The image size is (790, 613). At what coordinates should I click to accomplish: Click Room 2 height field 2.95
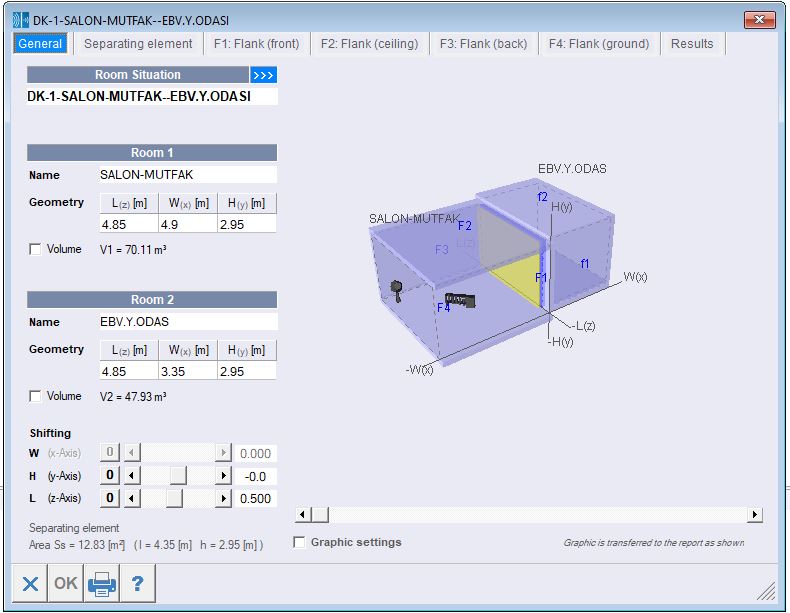(247, 371)
